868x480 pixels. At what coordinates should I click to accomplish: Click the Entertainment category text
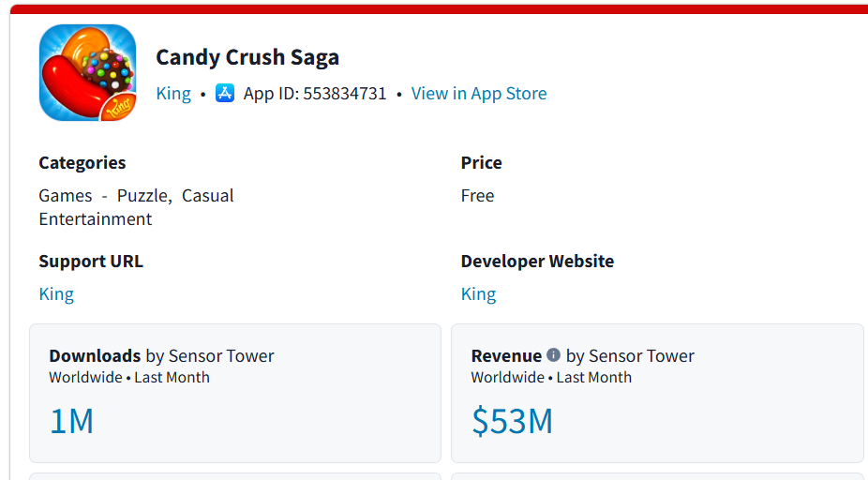96,219
